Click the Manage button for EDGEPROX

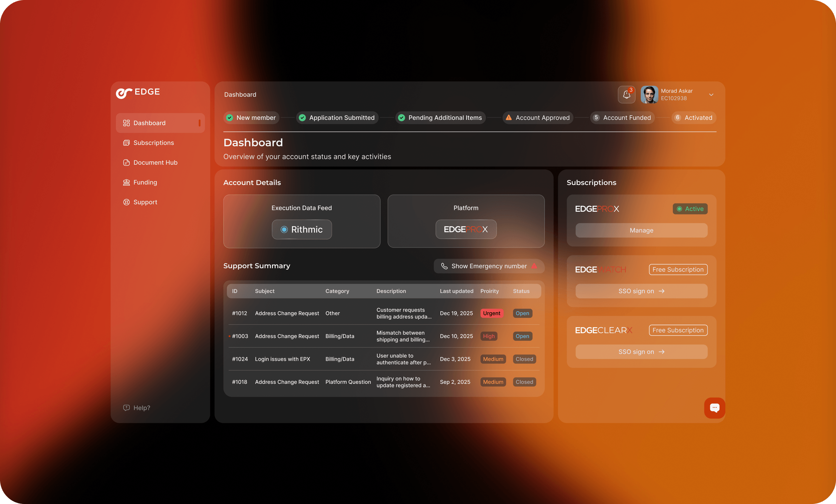[x=641, y=230]
